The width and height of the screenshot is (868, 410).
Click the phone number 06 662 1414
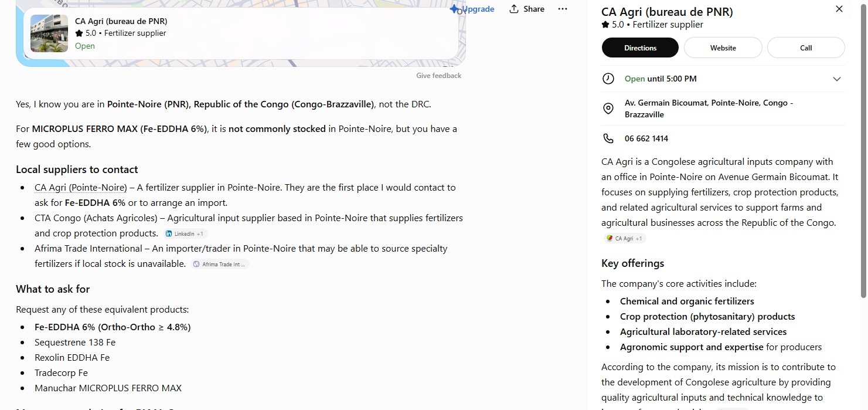point(646,138)
